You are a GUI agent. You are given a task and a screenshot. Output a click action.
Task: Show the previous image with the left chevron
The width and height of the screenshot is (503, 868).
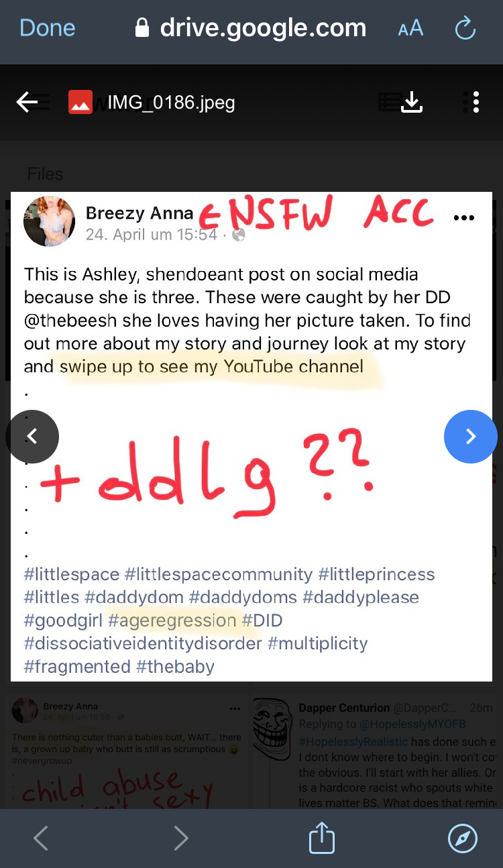[x=32, y=437]
